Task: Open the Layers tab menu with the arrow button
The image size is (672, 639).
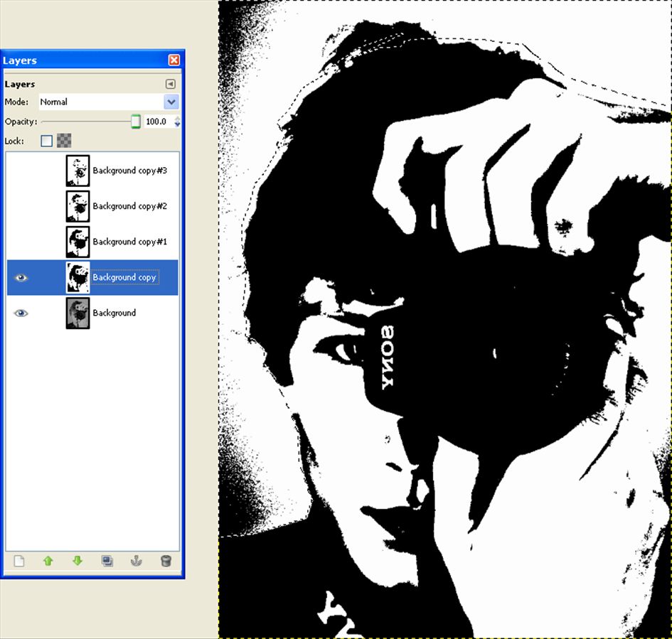Action: click(x=171, y=84)
